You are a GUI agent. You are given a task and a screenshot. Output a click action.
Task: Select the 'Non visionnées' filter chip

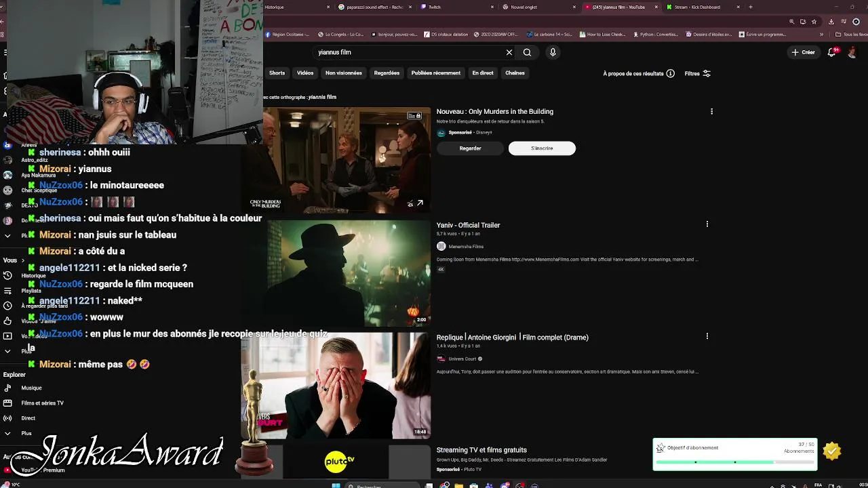pyautogui.click(x=344, y=73)
